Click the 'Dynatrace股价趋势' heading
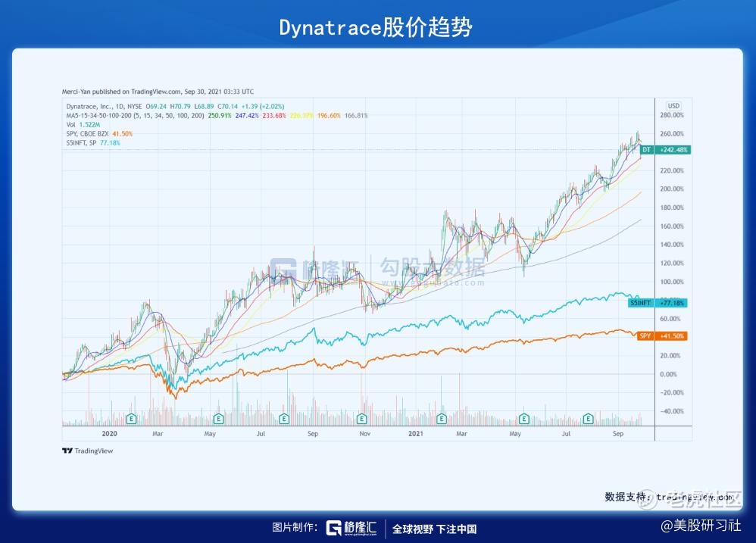 376,27
